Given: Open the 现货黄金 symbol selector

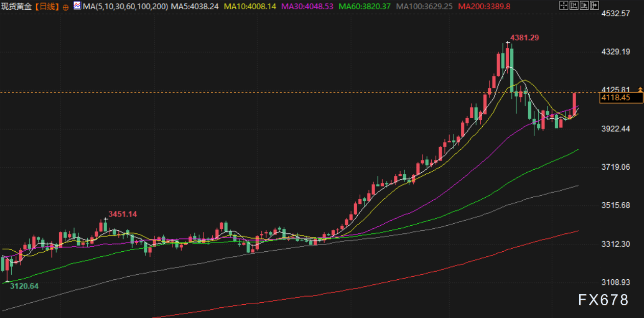Looking at the screenshot, I should (x=16, y=7).
